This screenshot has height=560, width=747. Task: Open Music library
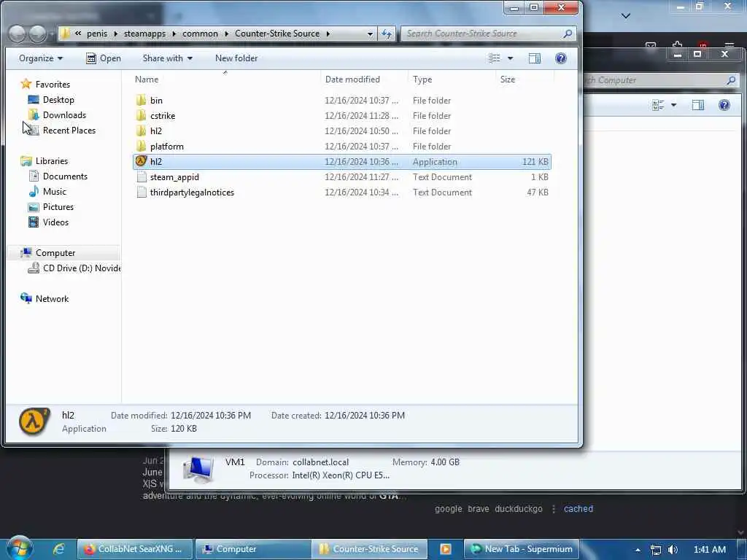(x=54, y=192)
